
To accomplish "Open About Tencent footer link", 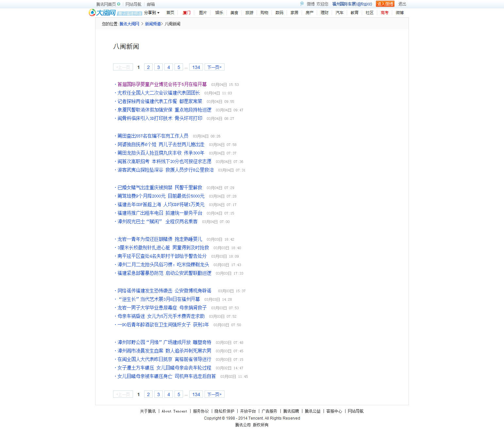I will coord(174,411).
